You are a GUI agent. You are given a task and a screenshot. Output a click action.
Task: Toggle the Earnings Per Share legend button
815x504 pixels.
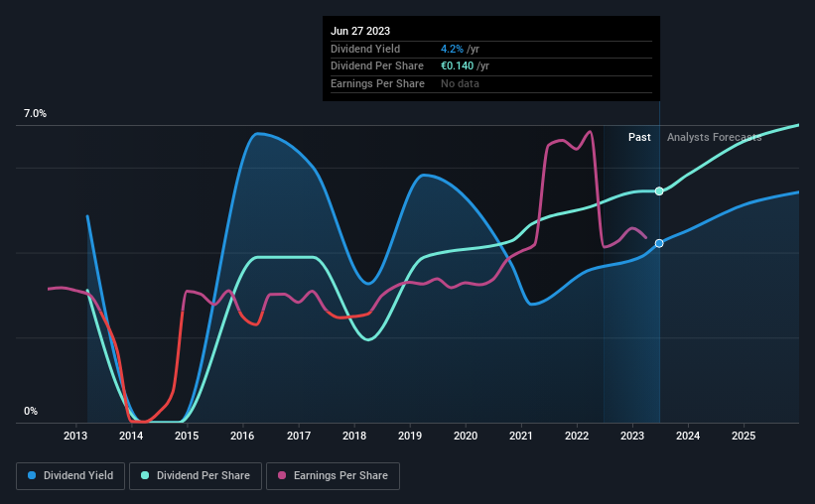(x=333, y=476)
